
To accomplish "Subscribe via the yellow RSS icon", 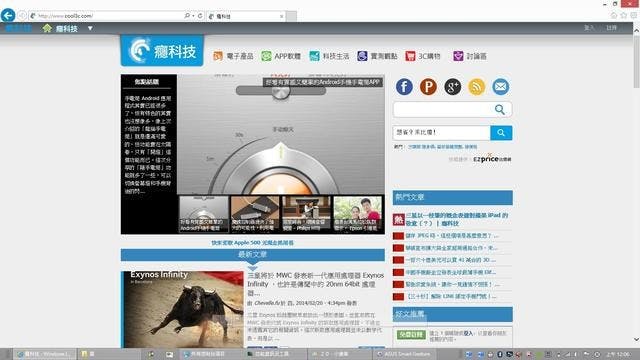I will coord(476,87).
